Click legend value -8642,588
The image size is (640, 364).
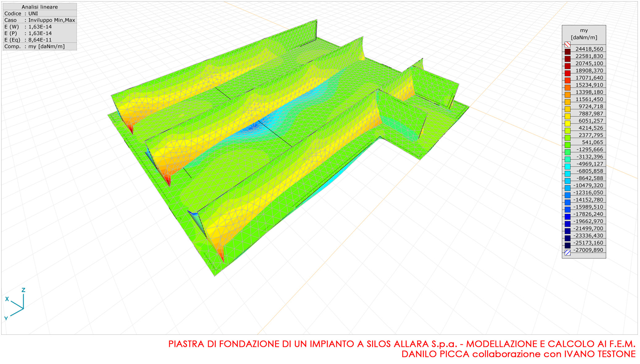590,178
